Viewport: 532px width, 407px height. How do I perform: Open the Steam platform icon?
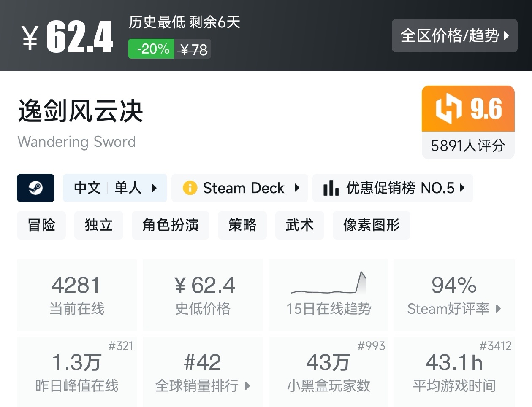click(35, 188)
